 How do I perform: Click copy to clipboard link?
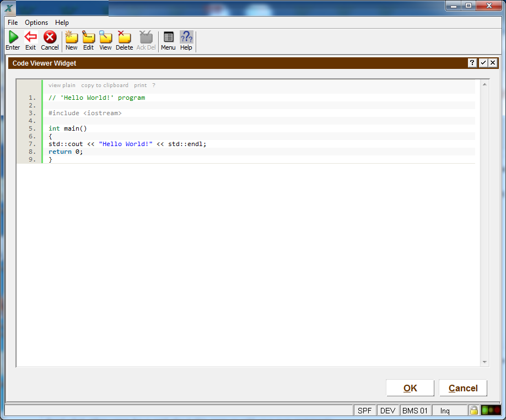click(x=105, y=85)
